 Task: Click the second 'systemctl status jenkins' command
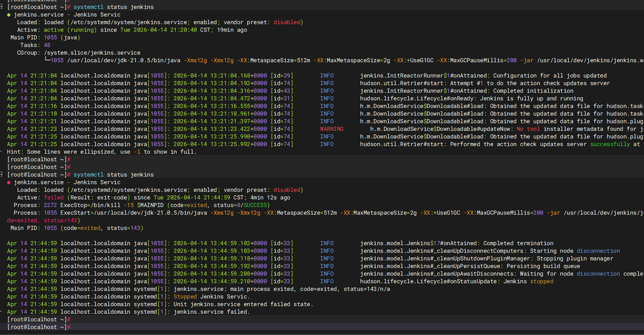click(114, 175)
